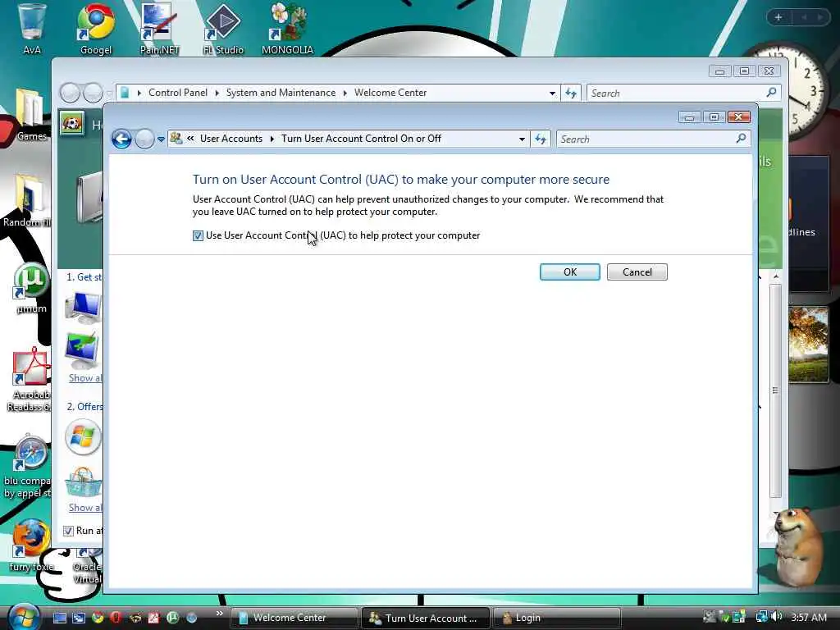Switch to Login taskbar button

557,619
